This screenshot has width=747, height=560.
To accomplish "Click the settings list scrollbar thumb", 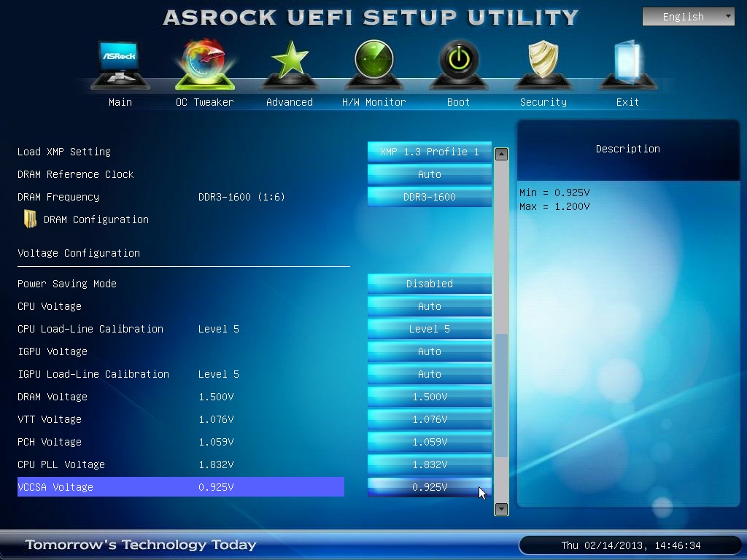I will [x=501, y=395].
